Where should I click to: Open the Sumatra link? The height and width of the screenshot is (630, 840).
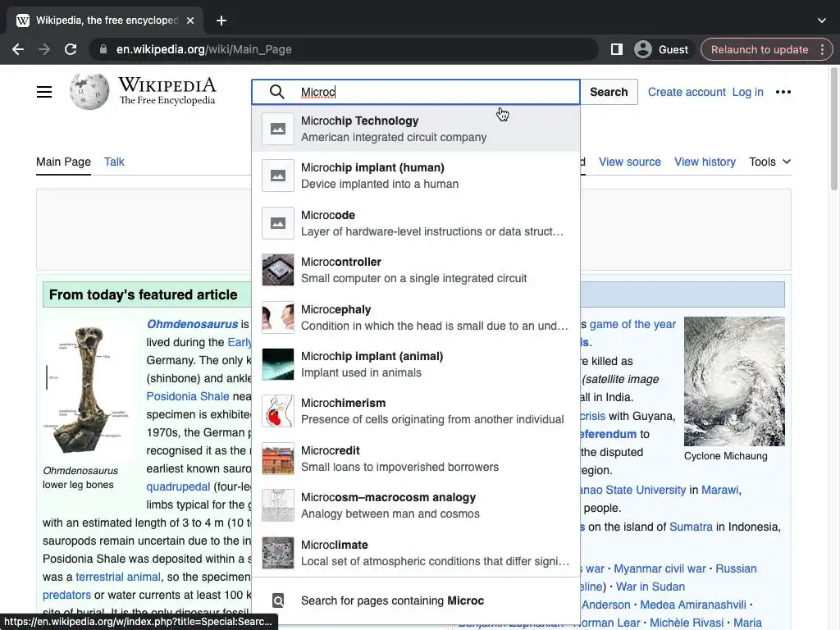tap(691, 527)
